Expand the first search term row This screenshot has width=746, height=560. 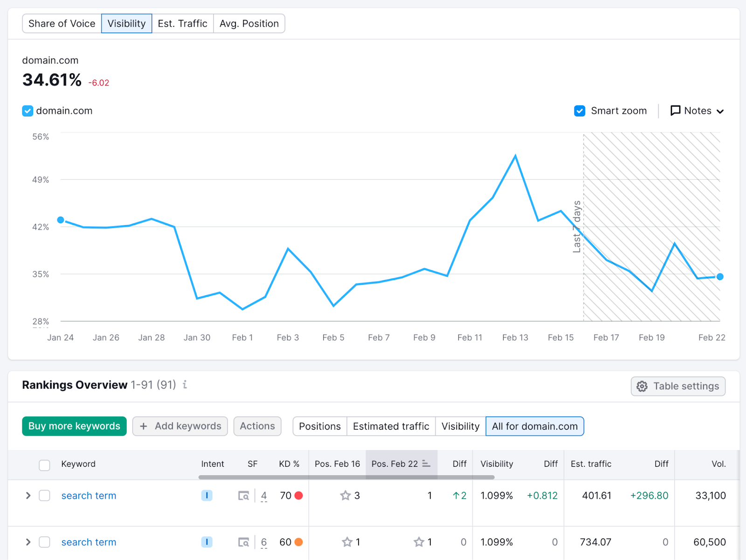[x=28, y=495]
